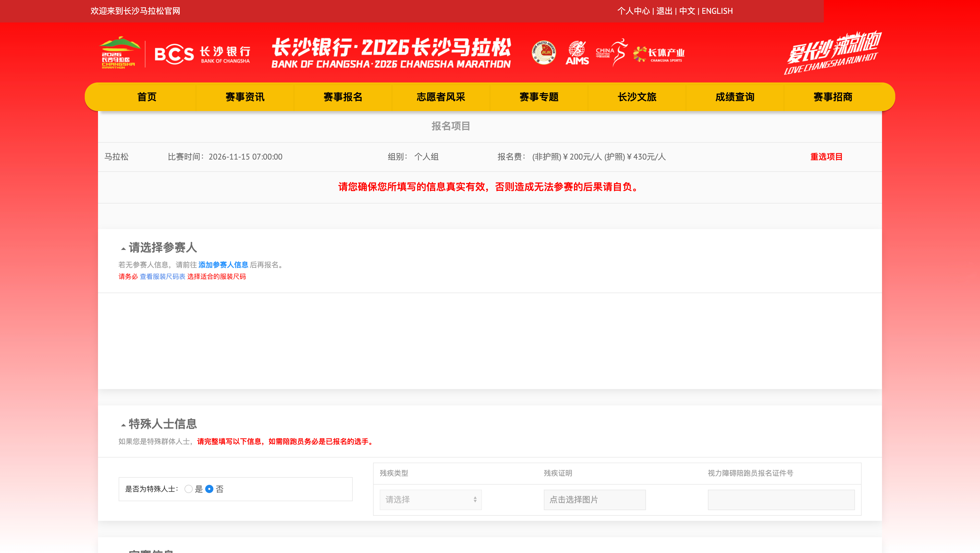The height and width of the screenshot is (553, 980).
Task: Click the 组别 个人组 text
Action: pos(413,157)
